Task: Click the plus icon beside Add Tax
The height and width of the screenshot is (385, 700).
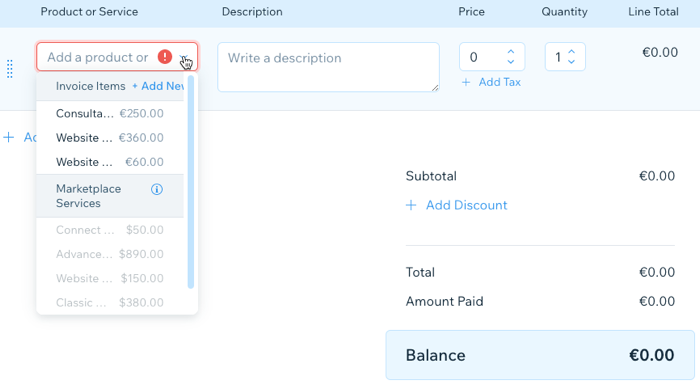Action: pyautogui.click(x=466, y=82)
